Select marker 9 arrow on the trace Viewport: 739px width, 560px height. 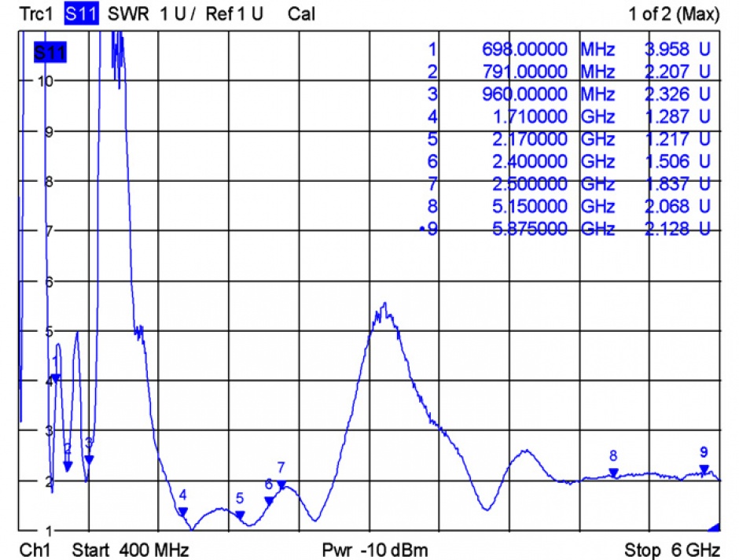pos(703,470)
